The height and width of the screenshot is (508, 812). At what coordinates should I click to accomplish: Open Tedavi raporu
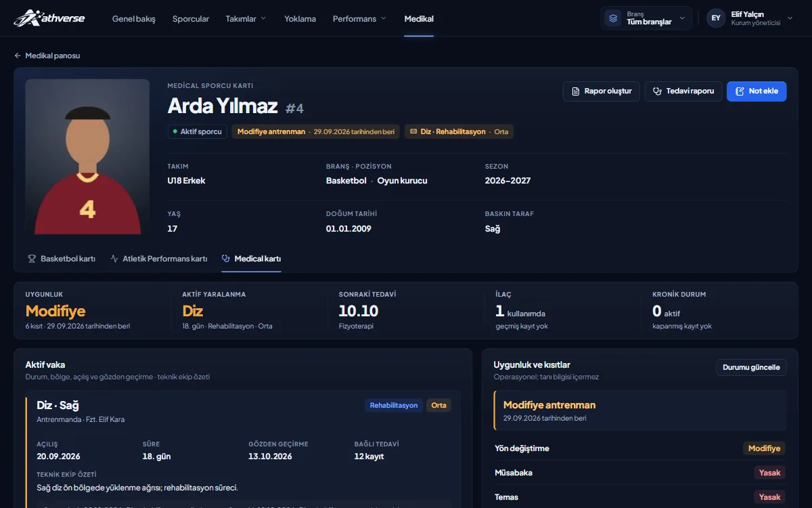coord(683,91)
